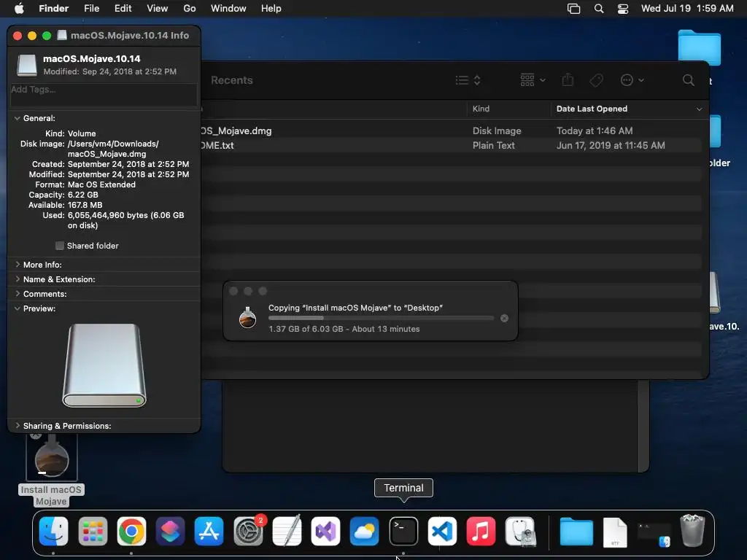Click the macOS.Mojave.10.14 volume icon in Info header

[x=27, y=65]
